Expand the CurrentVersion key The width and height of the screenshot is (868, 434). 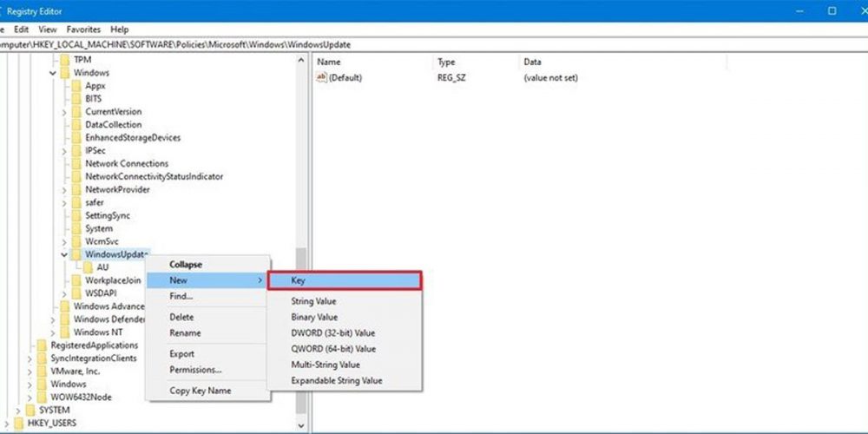[x=64, y=112]
